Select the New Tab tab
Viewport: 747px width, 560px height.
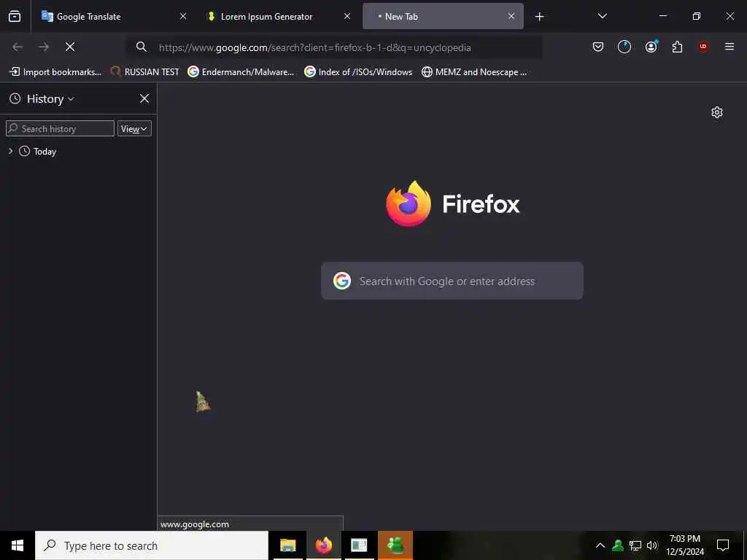443,16
